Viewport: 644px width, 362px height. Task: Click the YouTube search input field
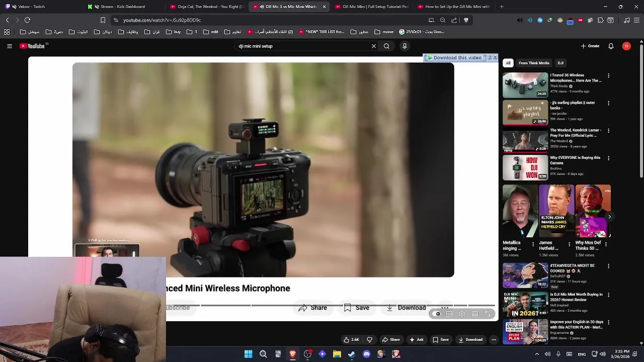click(x=302, y=46)
